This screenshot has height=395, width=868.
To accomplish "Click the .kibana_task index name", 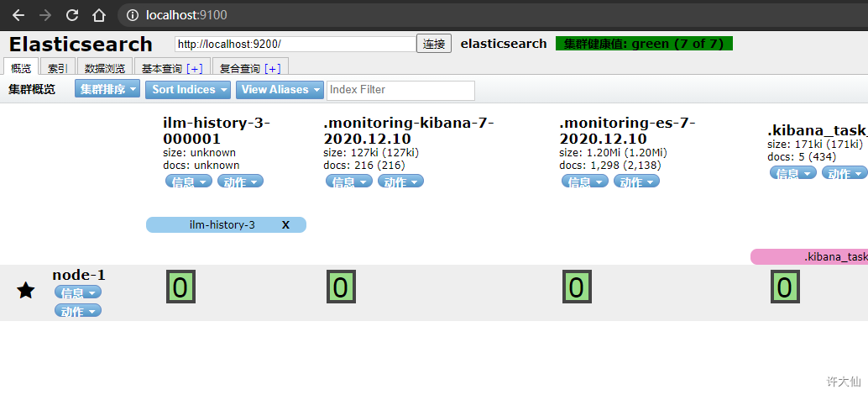I will [x=818, y=130].
